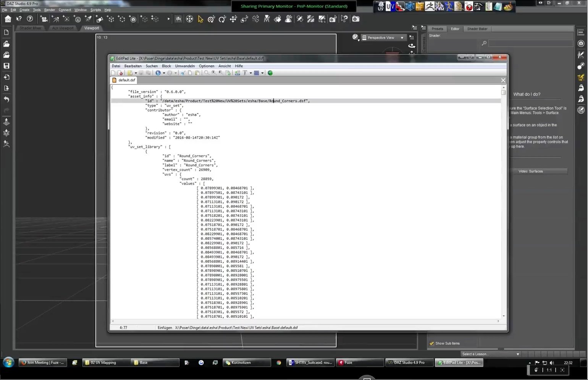Viewport: 588px width, 380px height.
Task: Open the Scripts menu in DAZ Studio
Action: (x=95, y=10)
